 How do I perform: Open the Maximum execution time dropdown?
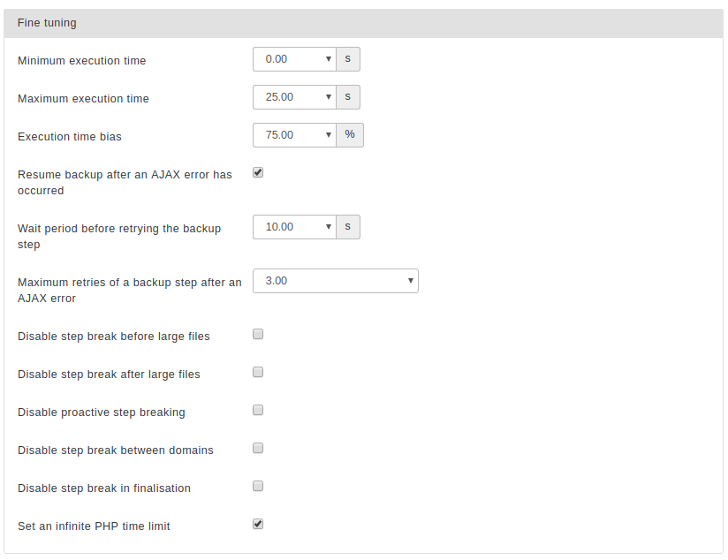tap(294, 97)
